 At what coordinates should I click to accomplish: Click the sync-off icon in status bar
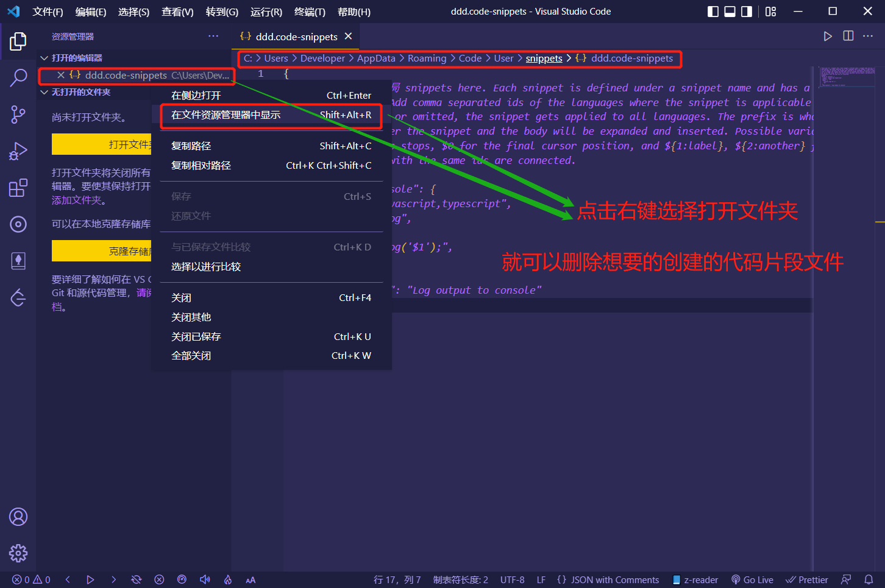[x=136, y=580]
